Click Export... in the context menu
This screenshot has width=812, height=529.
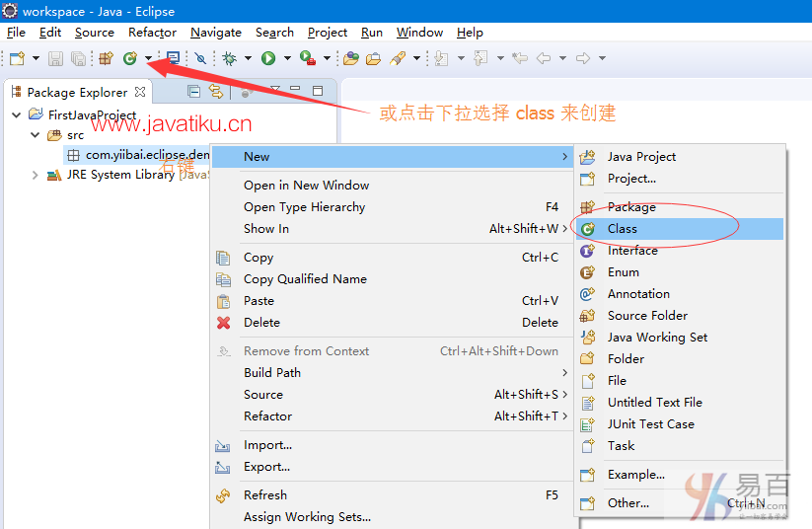(x=392, y=468)
